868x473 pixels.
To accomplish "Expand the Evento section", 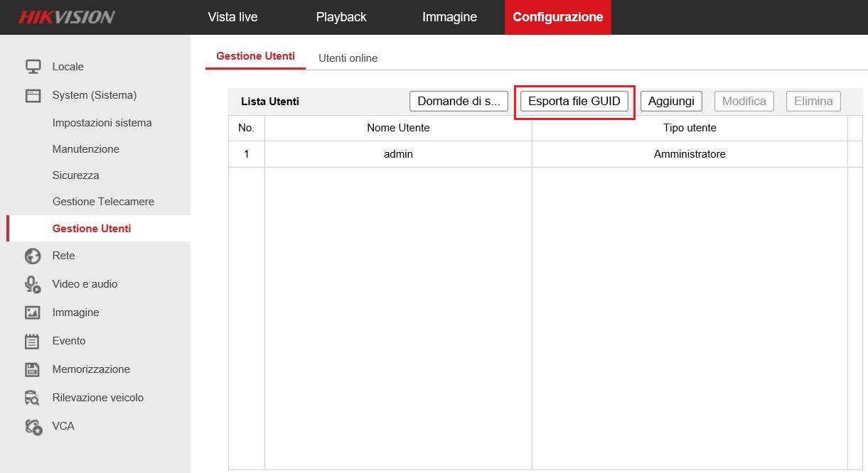I will pos(69,341).
